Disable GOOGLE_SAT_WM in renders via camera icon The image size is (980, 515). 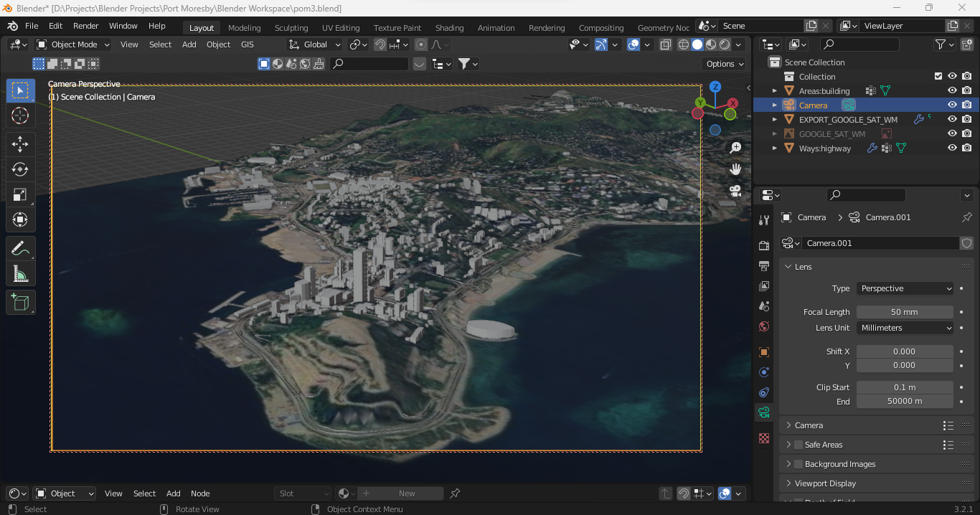pos(966,134)
